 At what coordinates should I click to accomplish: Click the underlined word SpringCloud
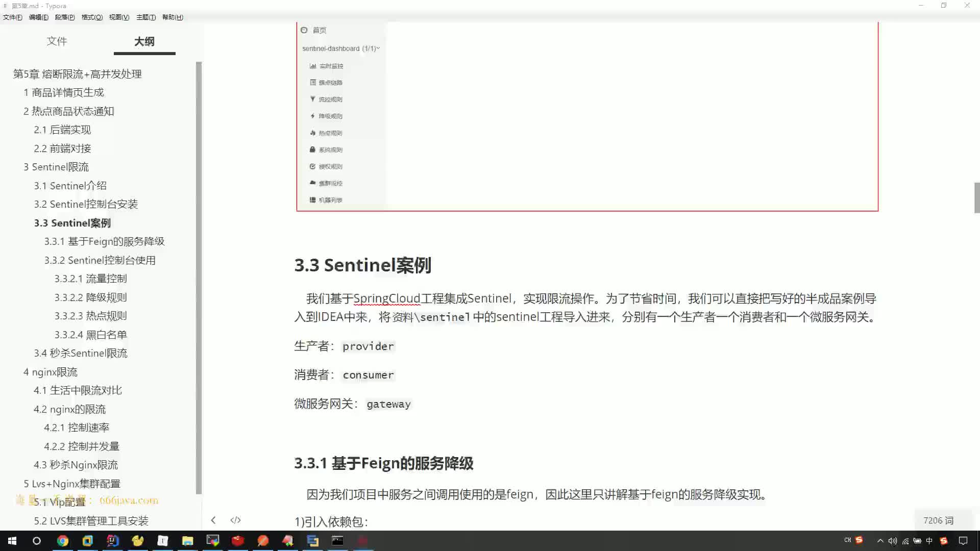pos(387,298)
